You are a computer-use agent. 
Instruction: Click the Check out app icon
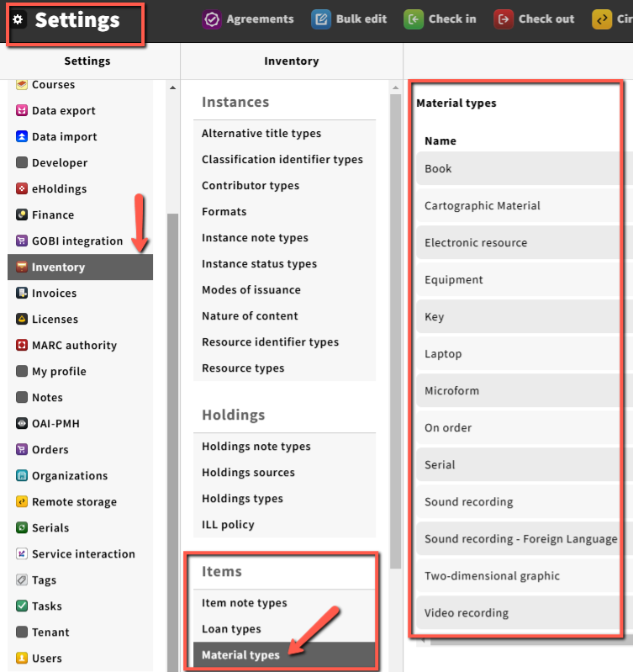[504, 19]
